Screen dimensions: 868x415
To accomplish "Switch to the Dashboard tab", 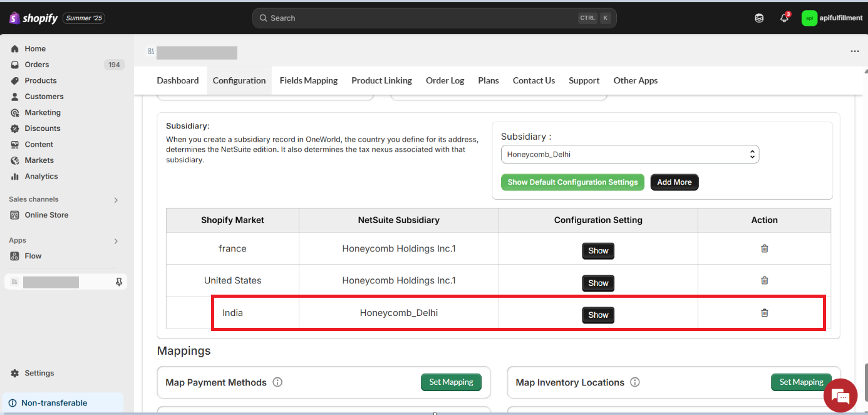I will pos(178,80).
